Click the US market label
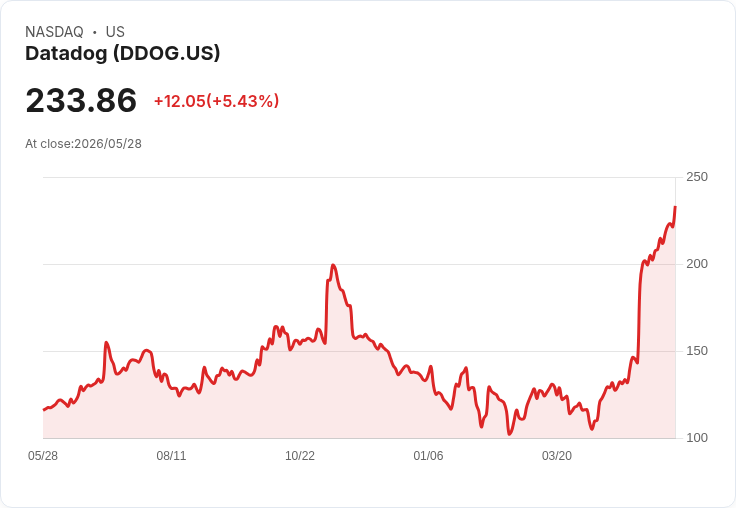The width and height of the screenshot is (736, 508). (115, 31)
